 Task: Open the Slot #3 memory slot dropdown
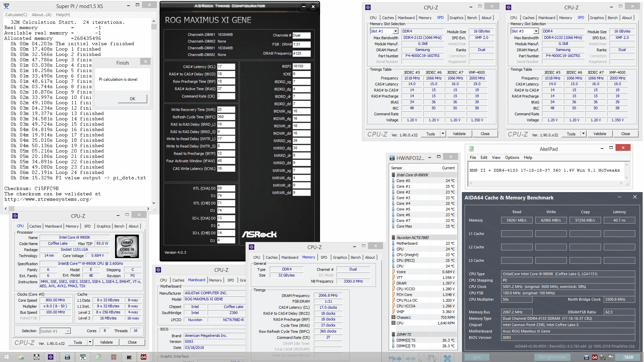click(536, 31)
